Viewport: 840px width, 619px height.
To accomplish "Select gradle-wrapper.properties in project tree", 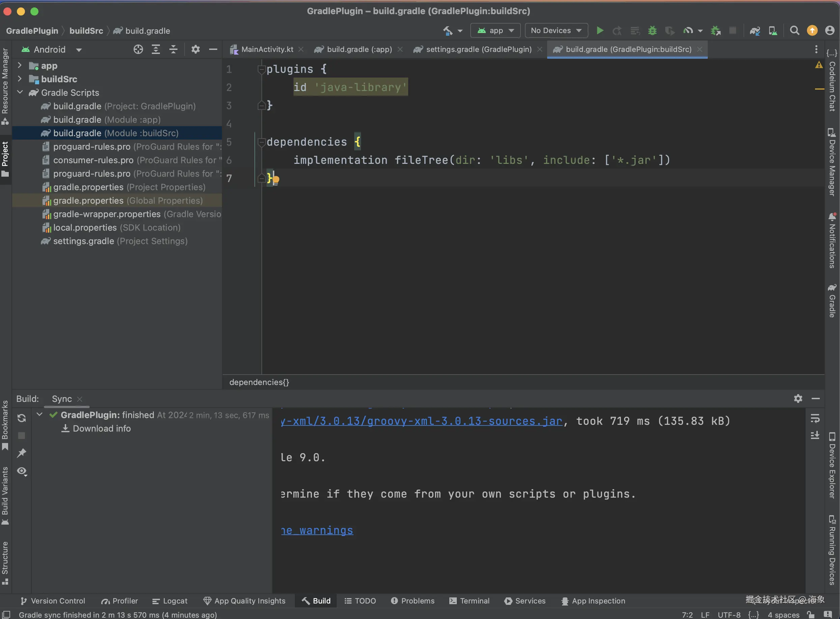I will 107,214.
